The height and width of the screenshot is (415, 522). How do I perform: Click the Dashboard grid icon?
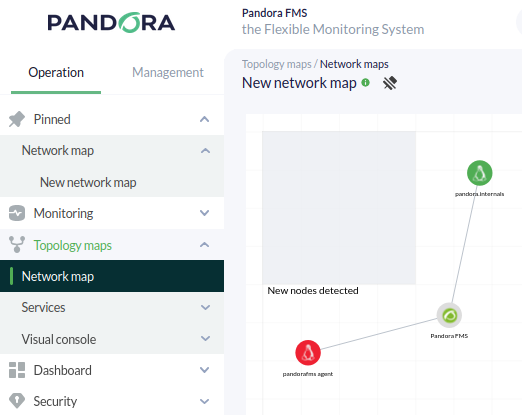pyautogui.click(x=17, y=370)
